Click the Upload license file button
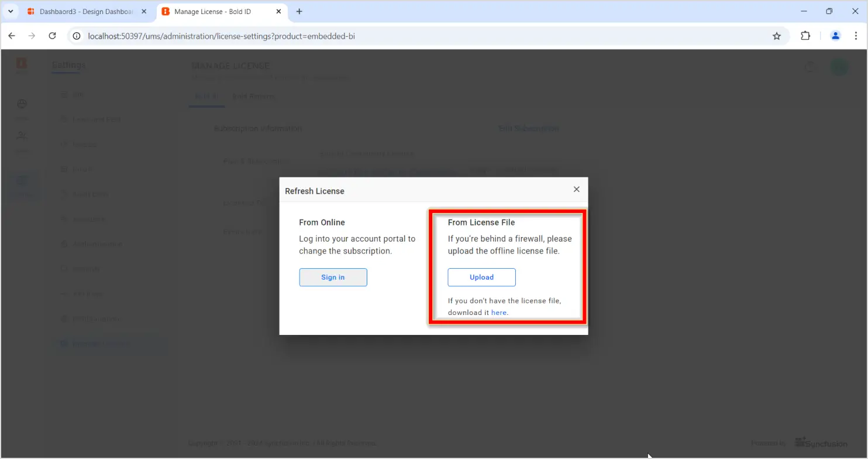868x459 pixels. click(481, 278)
